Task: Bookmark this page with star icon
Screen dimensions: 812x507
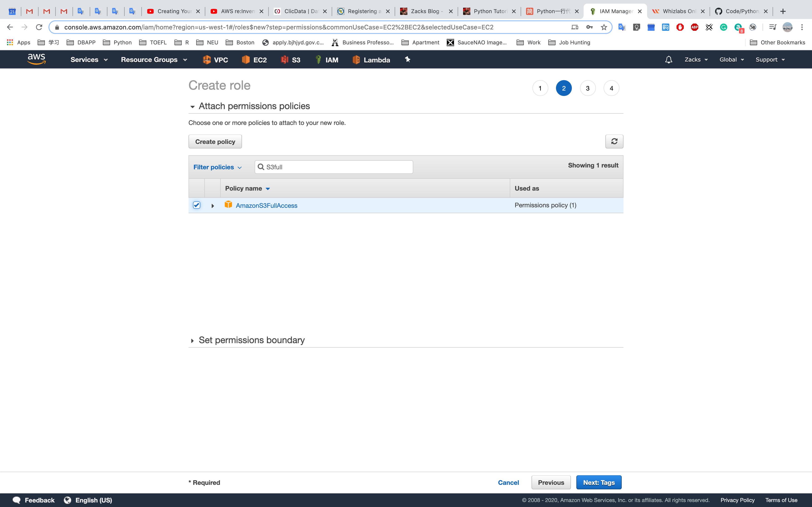Action: [x=604, y=27]
